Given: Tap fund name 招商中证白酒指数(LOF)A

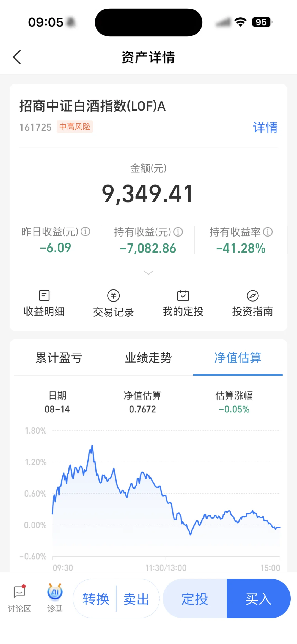Looking at the screenshot, I should pyautogui.click(x=92, y=106).
